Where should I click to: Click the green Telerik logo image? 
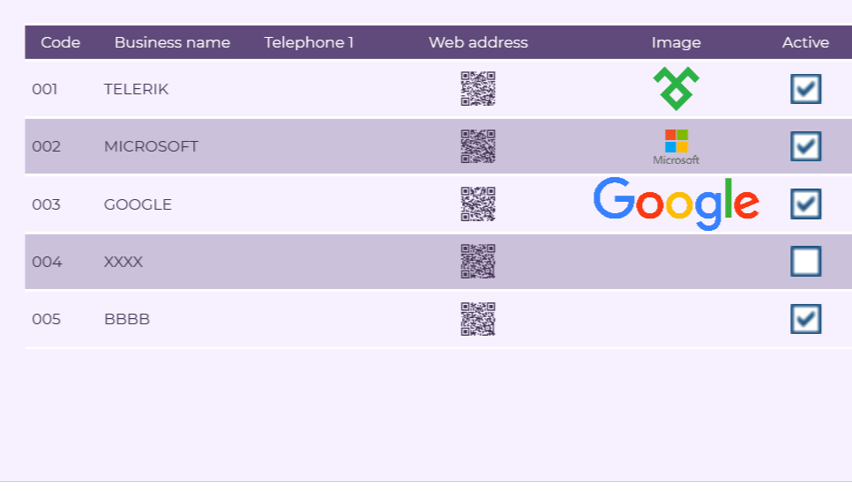tap(676, 89)
